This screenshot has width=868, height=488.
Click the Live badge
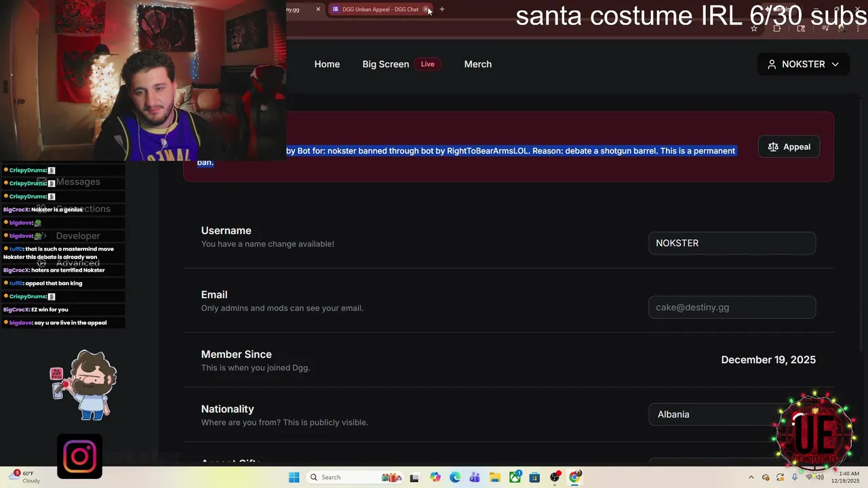(427, 64)
